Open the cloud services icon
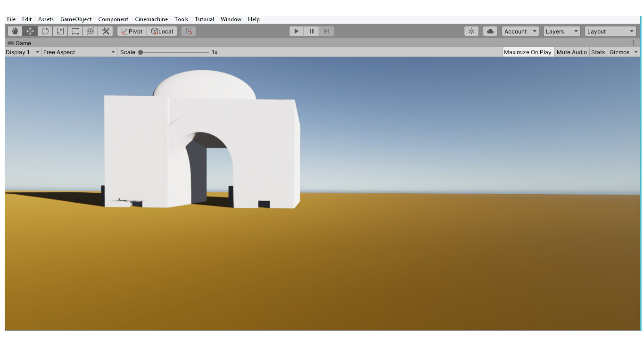644x362 pixels. pyautogui.click(x=490, y=31)
